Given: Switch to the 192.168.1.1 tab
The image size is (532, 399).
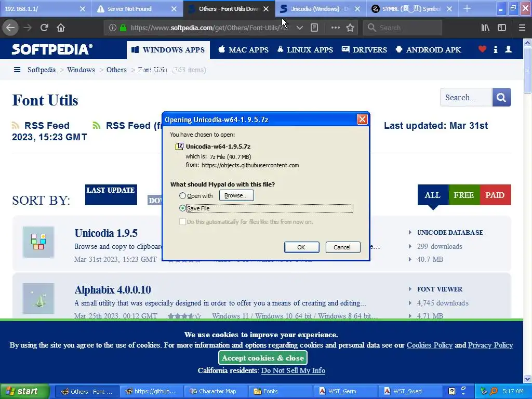Looking at the screenshot, I should tap(46, 9).
